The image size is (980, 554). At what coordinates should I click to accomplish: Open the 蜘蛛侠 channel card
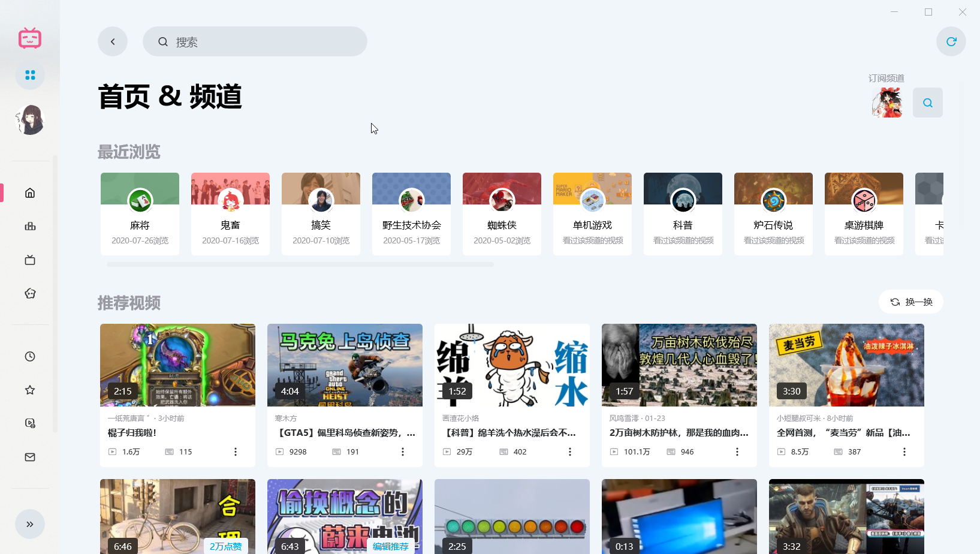[502, 214]
